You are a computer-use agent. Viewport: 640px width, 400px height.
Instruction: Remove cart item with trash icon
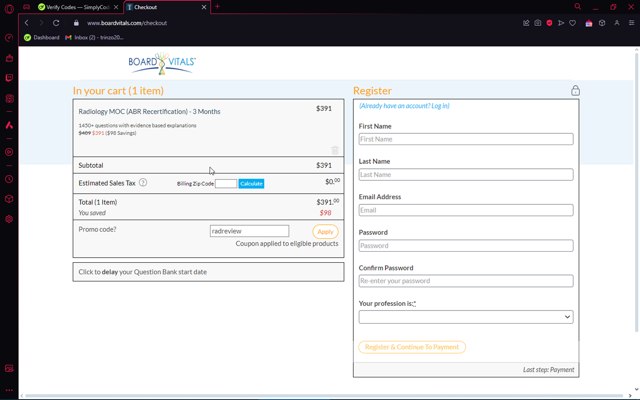(x=335, y=150)
